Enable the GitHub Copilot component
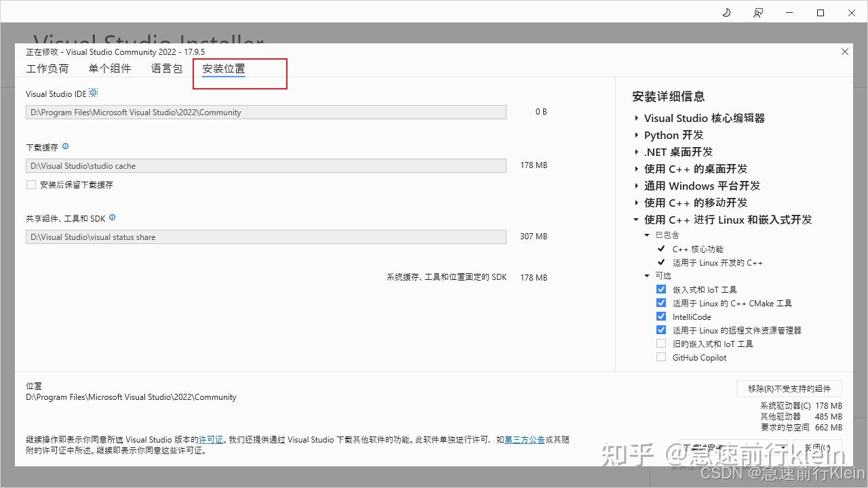The height and width of the screenshot is (488, 868). click(x=661, y=357)
